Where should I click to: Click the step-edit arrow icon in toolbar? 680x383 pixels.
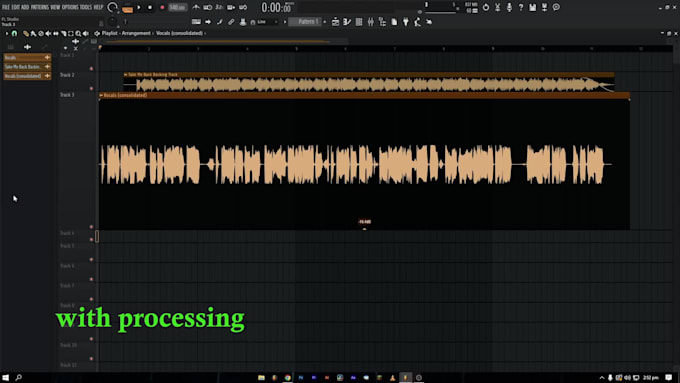pyautogui.click(x=208, y=22)
